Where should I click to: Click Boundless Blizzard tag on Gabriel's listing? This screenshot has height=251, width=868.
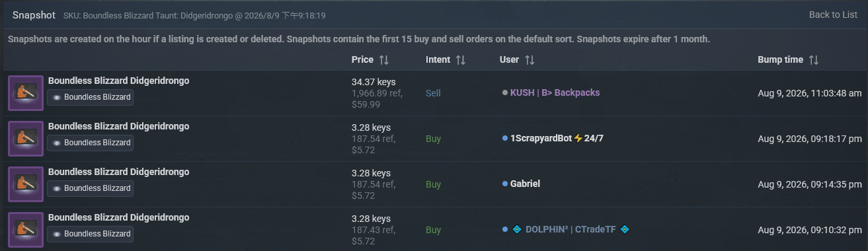coord(91,188)
